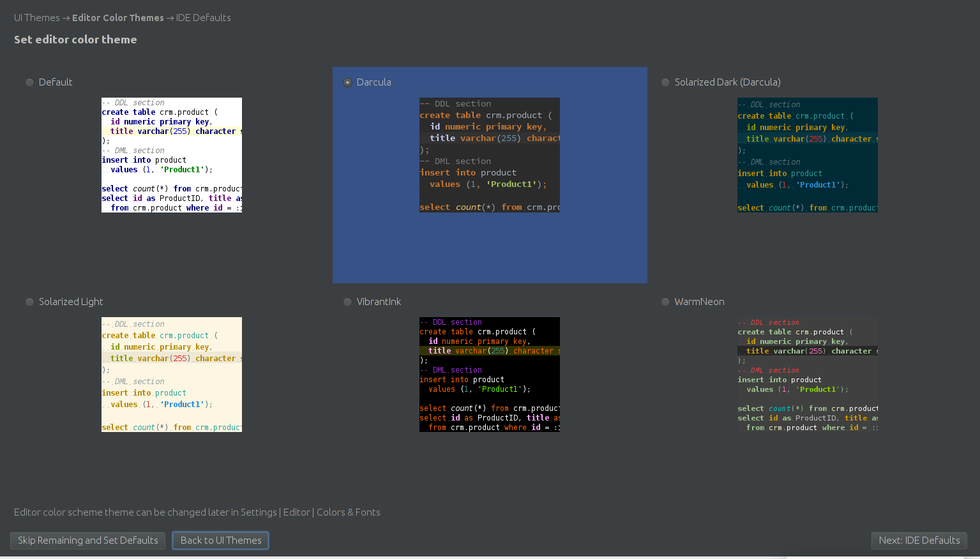The height and width of the screenshot is (559, 980).
Task: Click Editor Color Themes breadcrumb step
Action: point(118,18)
